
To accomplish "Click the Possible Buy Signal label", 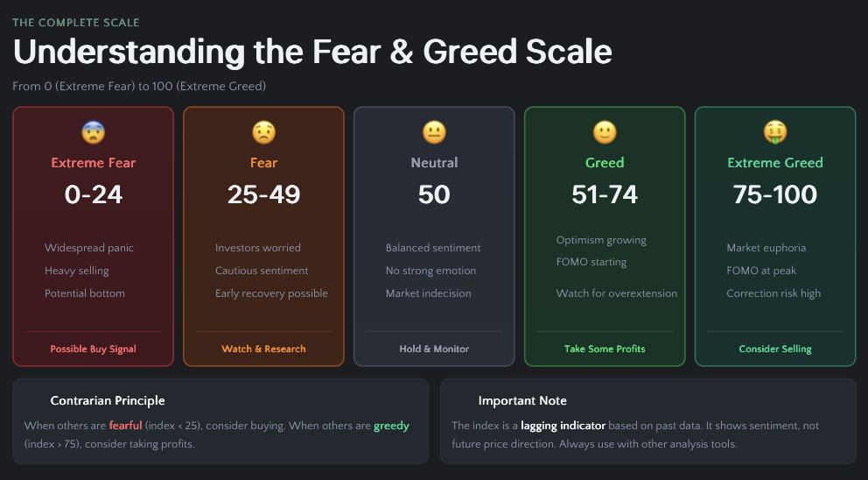I will click(x=93, y=349).
